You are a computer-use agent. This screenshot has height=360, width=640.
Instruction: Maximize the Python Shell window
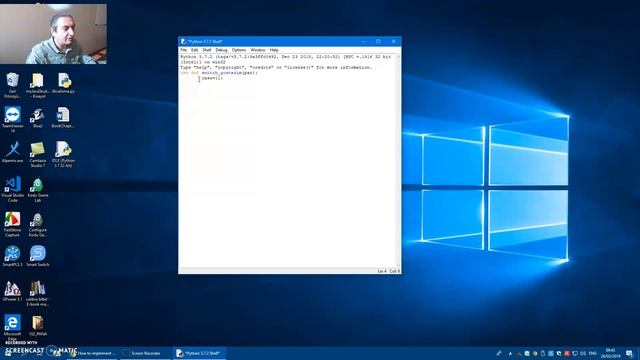[x=378, y=41]
